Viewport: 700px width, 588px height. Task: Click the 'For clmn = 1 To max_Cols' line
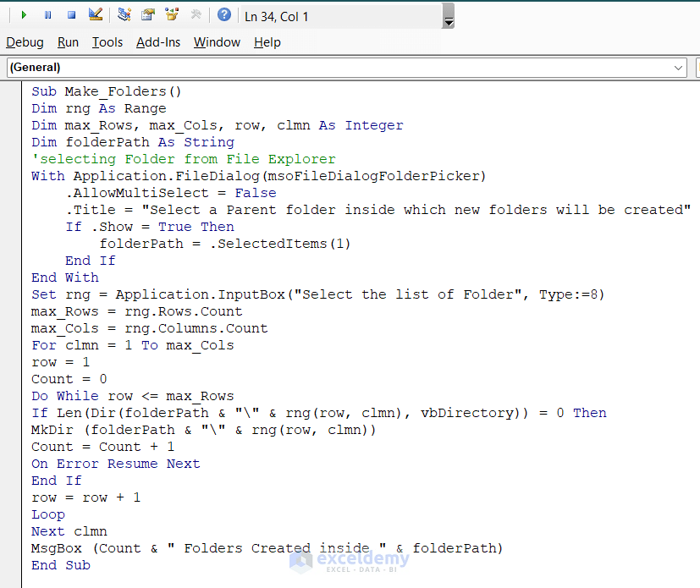pyautogui.click(x=133, y=346)
